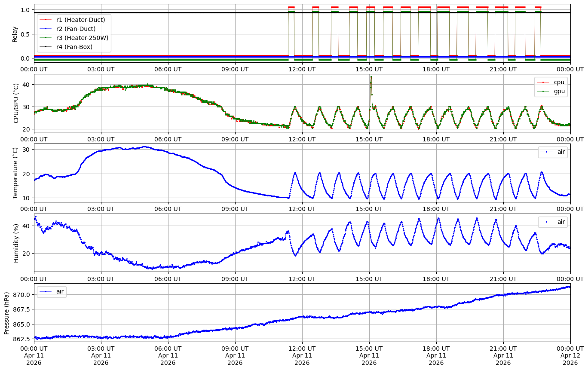Click the CPU/GPU (°C) y-axis label
Image resolution: width=588 pixels, height=370 pixels.
coord(16,103)
